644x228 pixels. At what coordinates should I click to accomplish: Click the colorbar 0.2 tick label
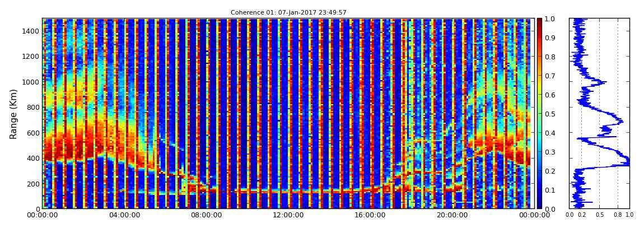[x=549, y=171]
